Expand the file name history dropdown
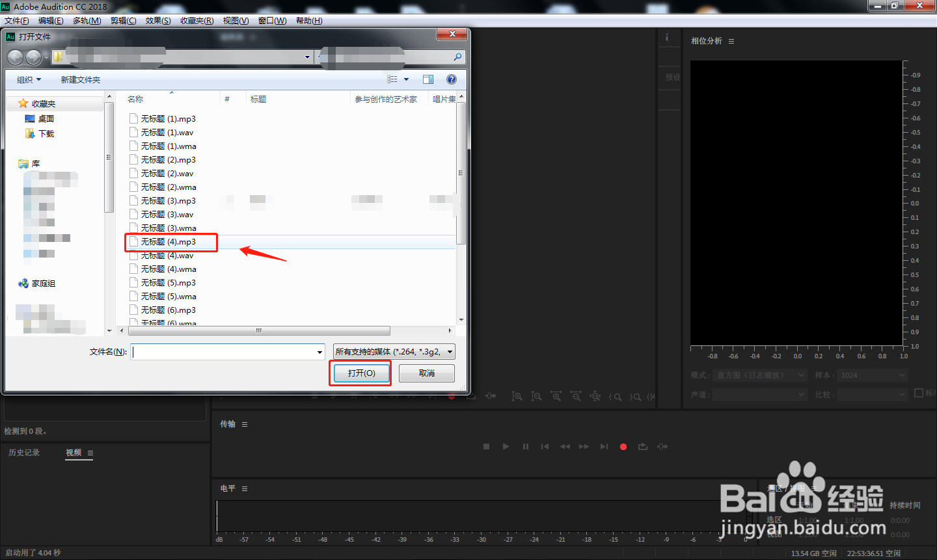This screenshot has width=937, height=560. (319, 353)
